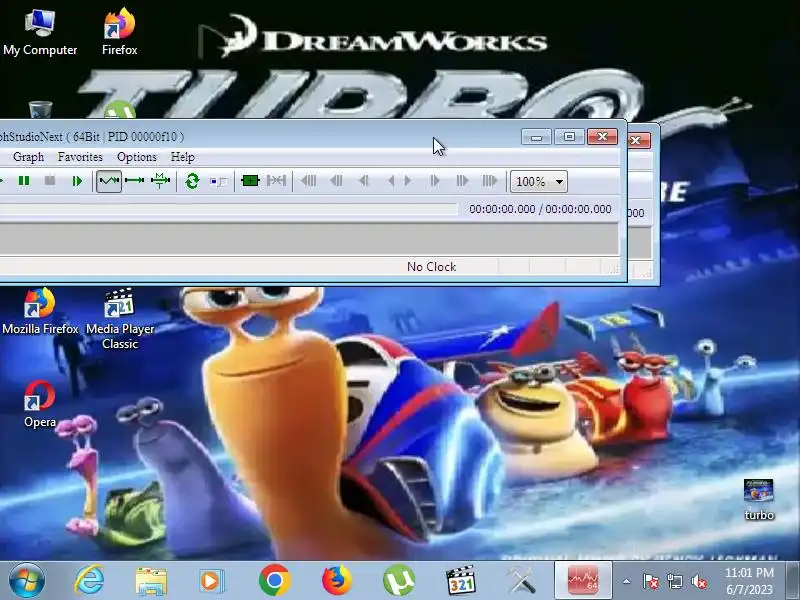Open Windows Media Player from the taskbar
Screen dimensions: 800x600
[212, 581]
